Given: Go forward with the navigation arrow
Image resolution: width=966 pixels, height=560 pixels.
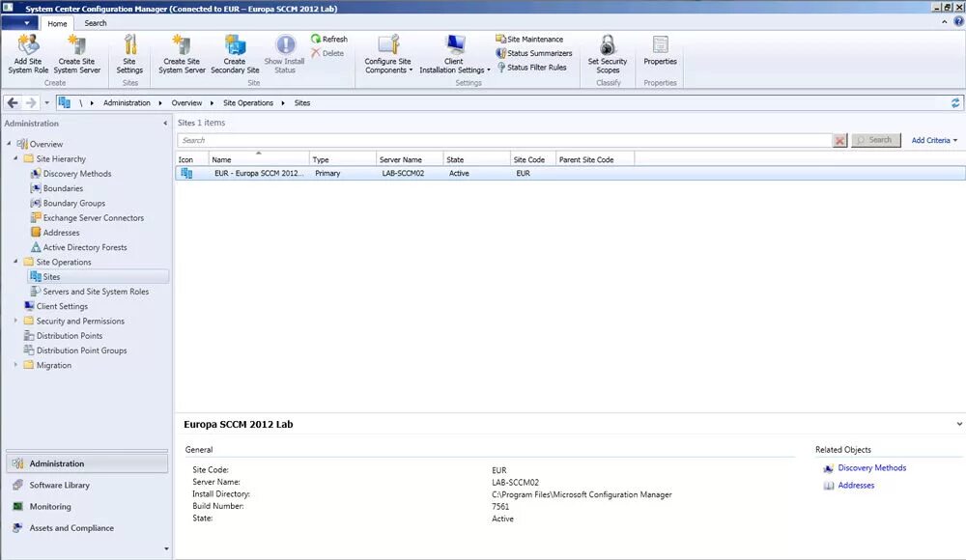Looking at the screenshot, I should [x=30, y=103].
